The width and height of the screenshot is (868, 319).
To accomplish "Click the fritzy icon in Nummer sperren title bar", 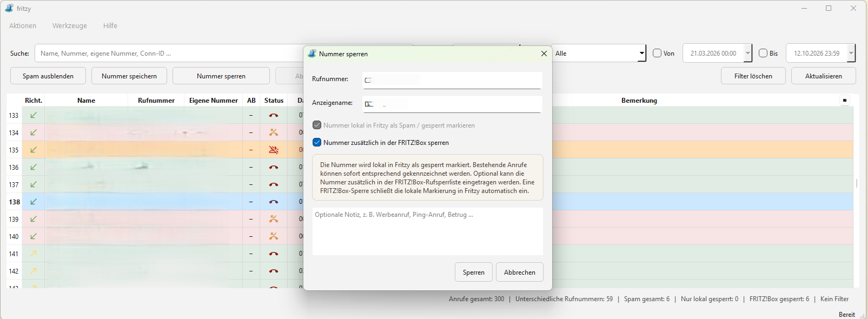I will point(312,54).
